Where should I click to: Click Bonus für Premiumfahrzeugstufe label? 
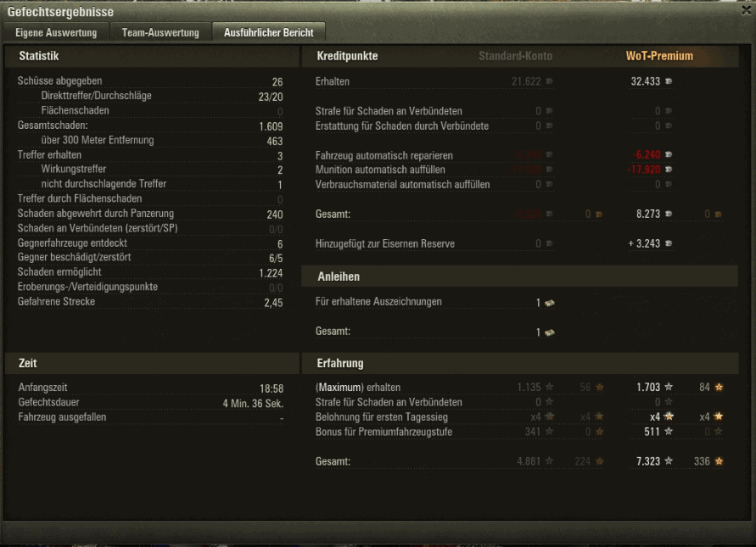click(x=384, y=432)
